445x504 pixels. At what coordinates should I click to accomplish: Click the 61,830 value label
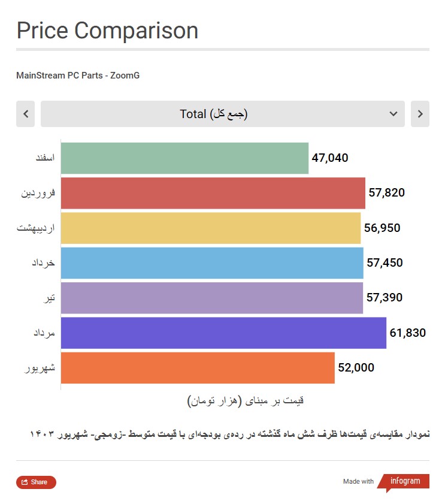pyautogui.click(x=408, y=333)
